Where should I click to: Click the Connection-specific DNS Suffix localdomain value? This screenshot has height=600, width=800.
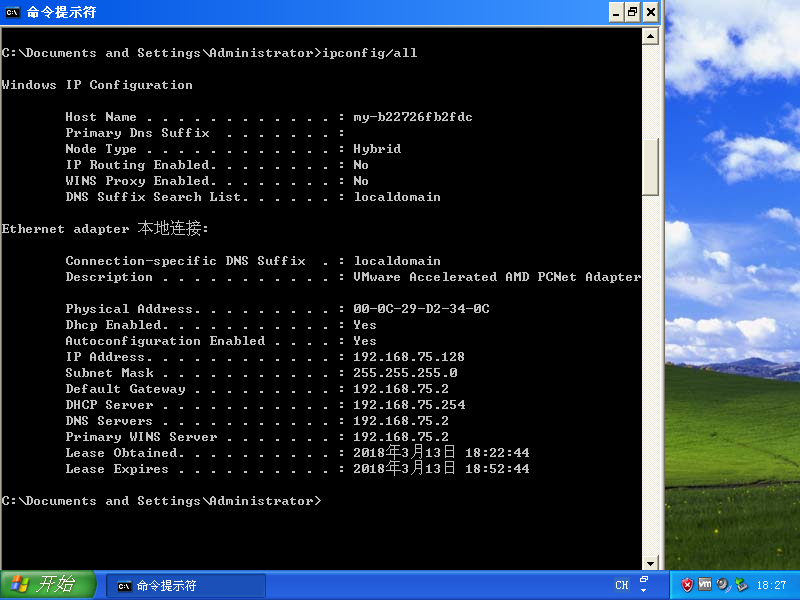pyautogui.click(x=397, y=261)
